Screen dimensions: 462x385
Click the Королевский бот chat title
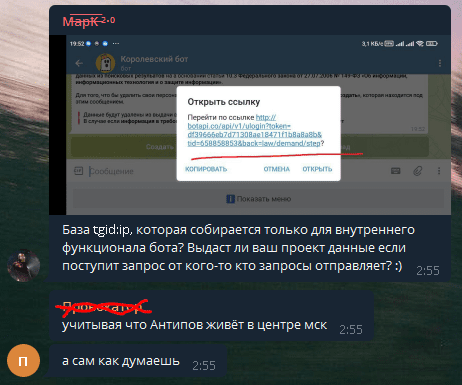[154, 59]
